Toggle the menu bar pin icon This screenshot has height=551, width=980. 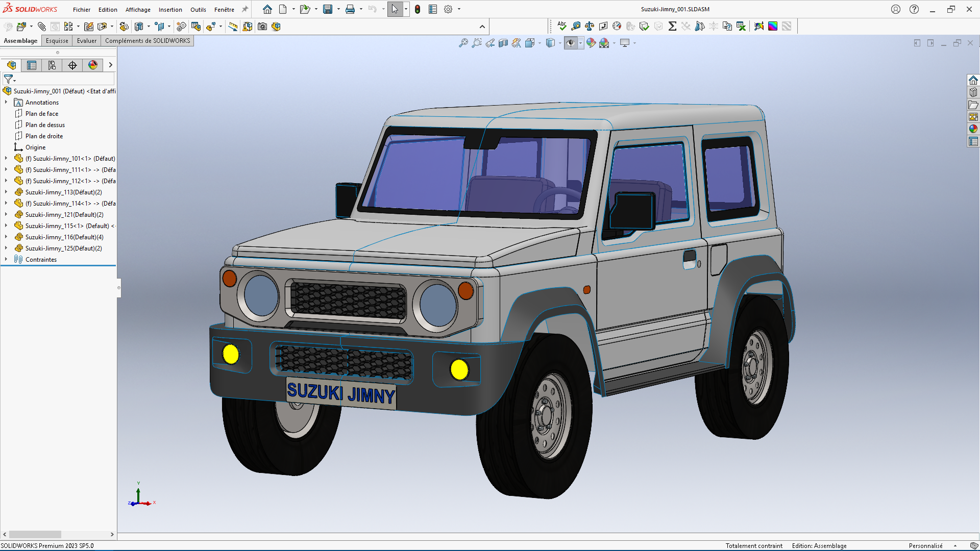click(x=245, y=9)
